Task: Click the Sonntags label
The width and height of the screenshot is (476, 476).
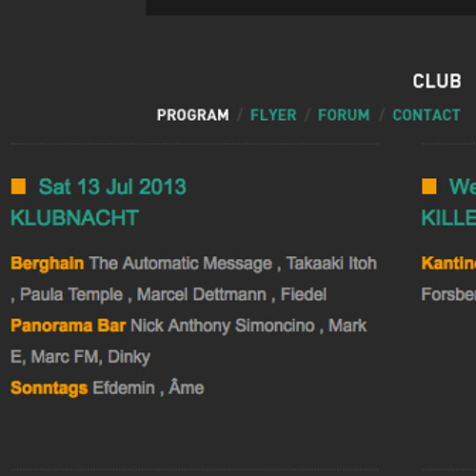Action: (x=50, y=388)
